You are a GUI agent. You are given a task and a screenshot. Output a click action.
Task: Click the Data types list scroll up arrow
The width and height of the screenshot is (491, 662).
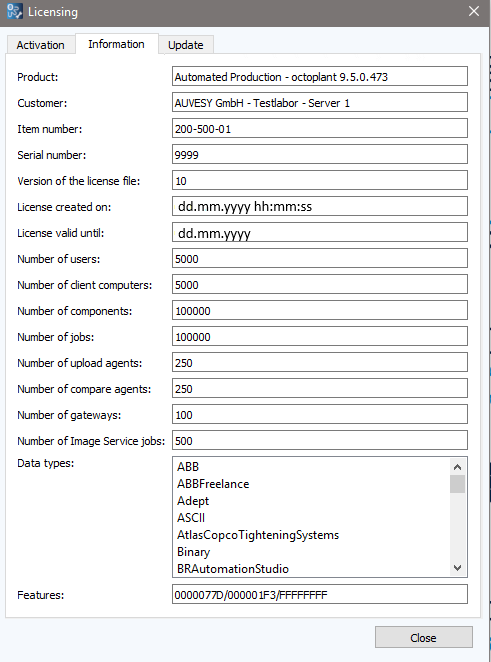457,467
